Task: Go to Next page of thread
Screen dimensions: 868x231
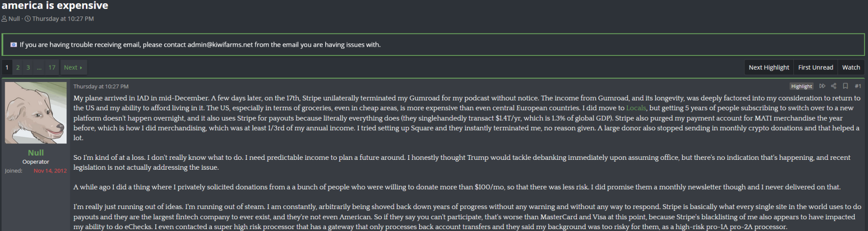Action: click(x=73, y=67)
